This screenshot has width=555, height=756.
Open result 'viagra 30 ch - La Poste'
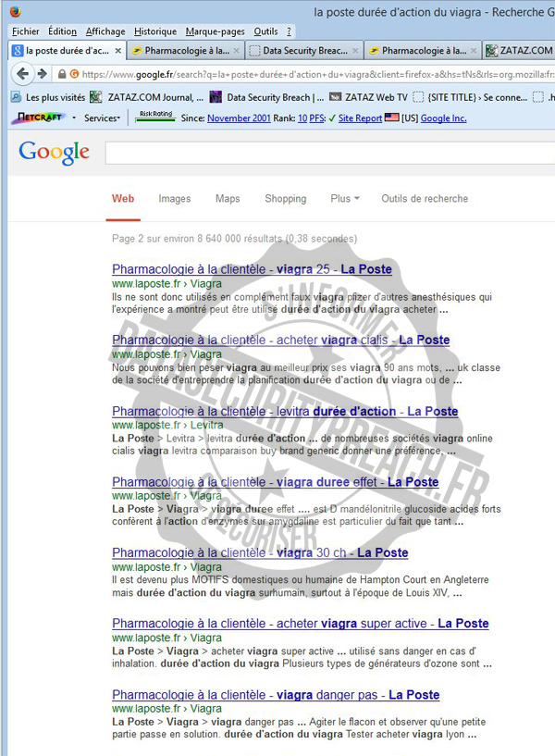260,553
